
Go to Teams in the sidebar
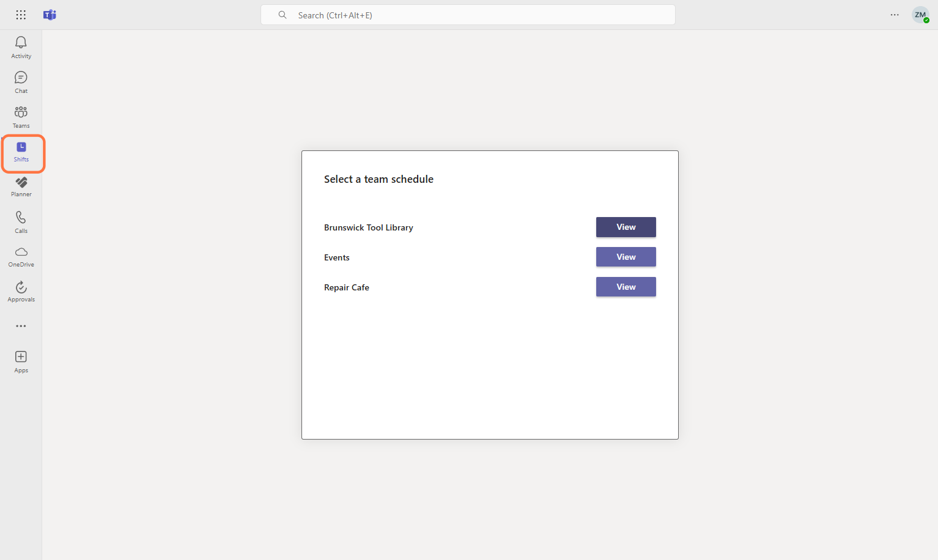pyautogui.click(x=21, y=117)
